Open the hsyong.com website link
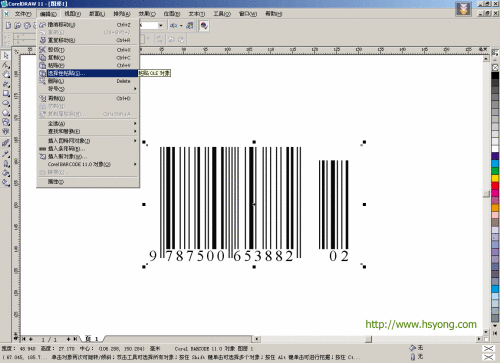 pyautogui.click(x=421, y=324)
